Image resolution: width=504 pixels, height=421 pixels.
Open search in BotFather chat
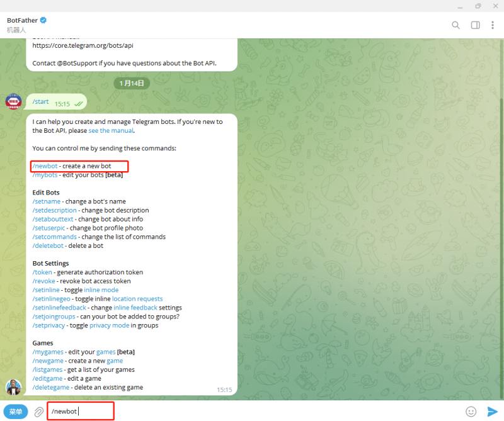(x=455, y=25)
